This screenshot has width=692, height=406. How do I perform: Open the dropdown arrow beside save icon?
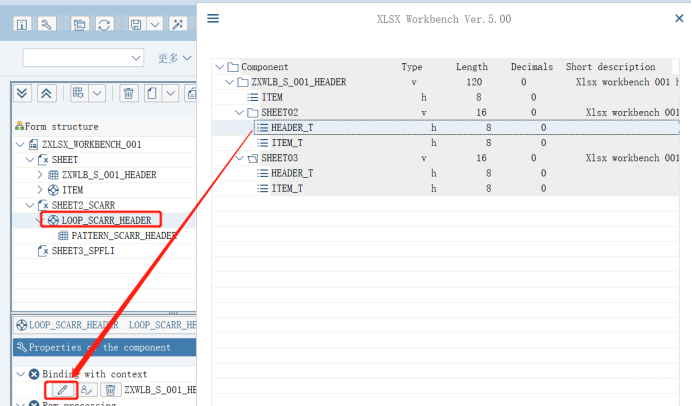click(155, 24)
